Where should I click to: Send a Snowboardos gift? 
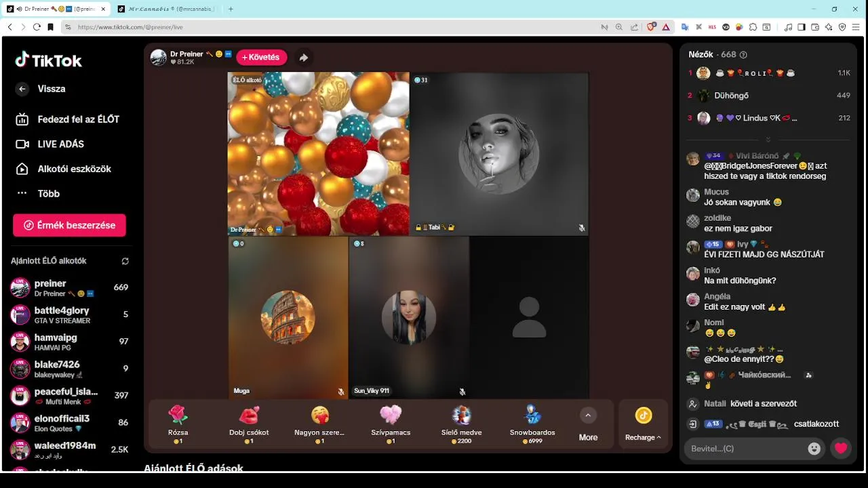(532, 424)
